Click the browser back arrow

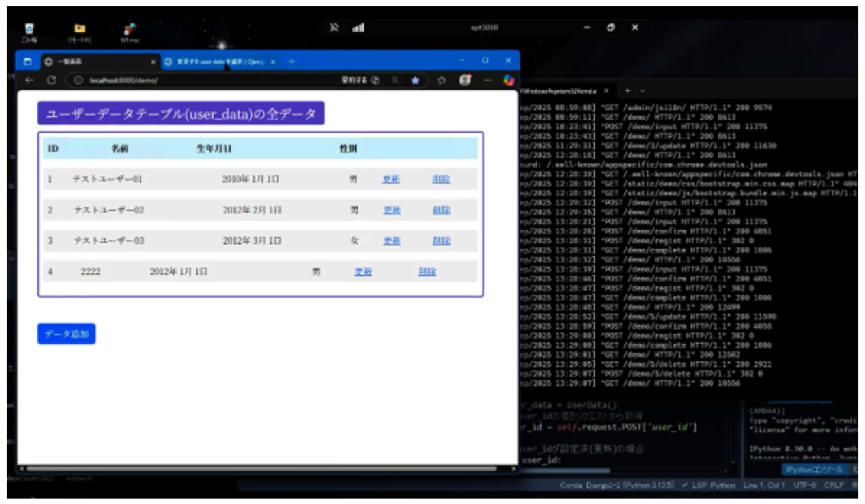pyautogui.click(x=29, y=80)
